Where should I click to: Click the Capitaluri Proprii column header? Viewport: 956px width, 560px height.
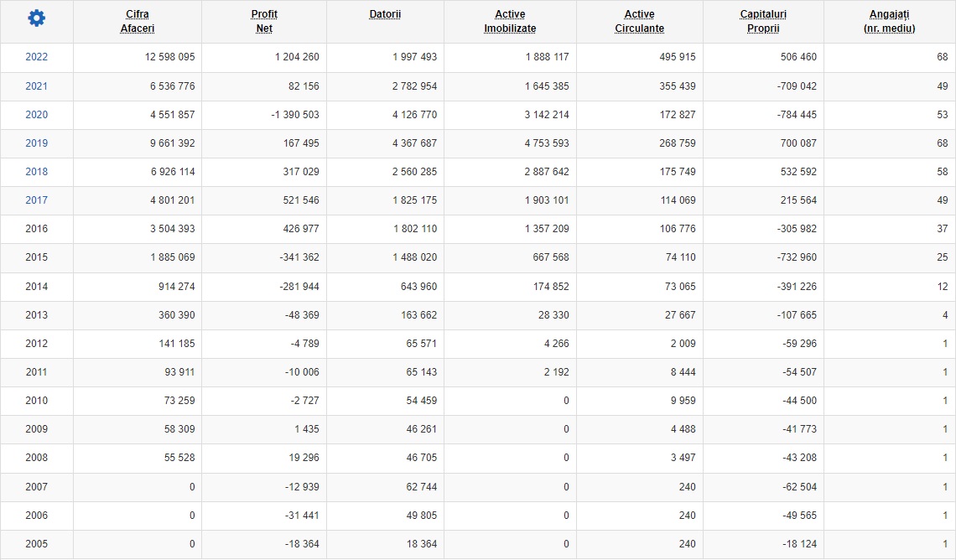pos(763,21)
